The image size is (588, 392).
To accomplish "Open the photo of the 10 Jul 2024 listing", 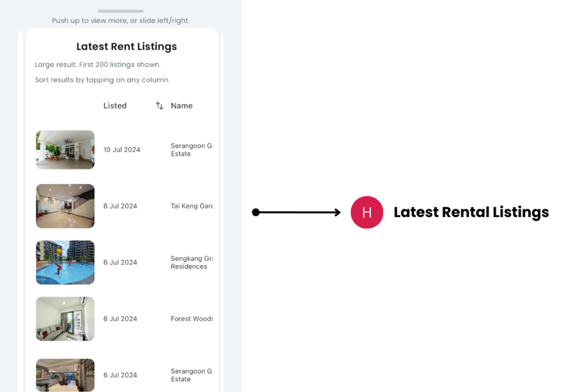I will point(65,150).
